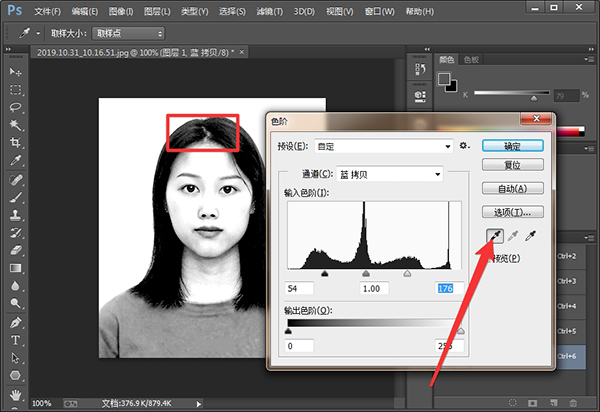Screen dimensions: 600x412
Task: Select the Crop tool in the toolbox
Action: [16, 142]
